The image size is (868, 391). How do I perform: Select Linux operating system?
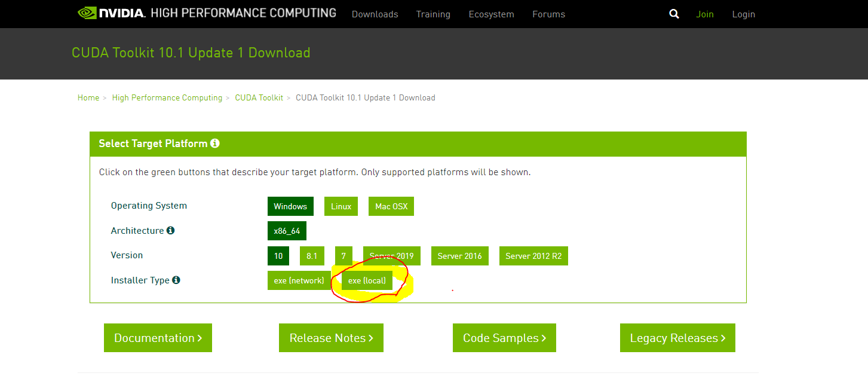point(341,206)
